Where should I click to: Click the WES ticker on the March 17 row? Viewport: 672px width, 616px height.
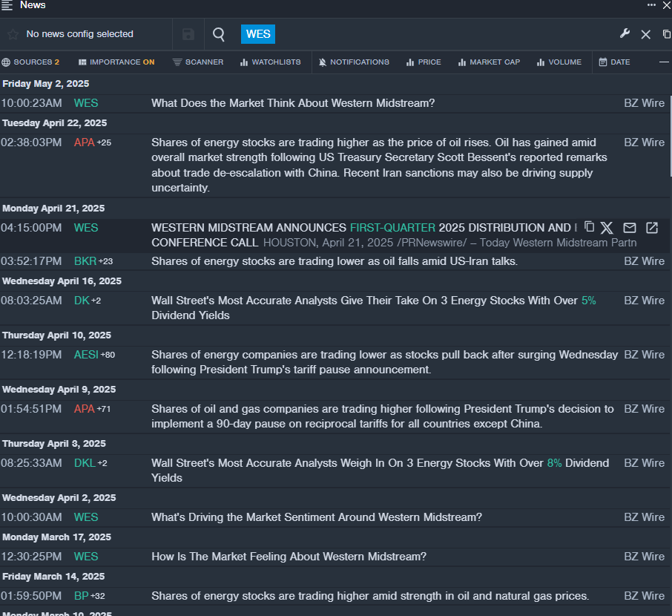[86, 557]
